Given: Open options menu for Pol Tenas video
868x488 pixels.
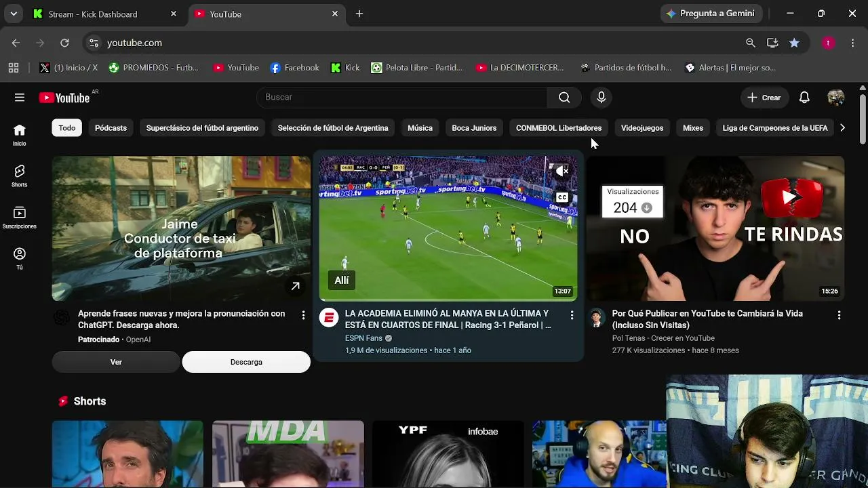Looking at the screenshot, I should tap(839, 315).
